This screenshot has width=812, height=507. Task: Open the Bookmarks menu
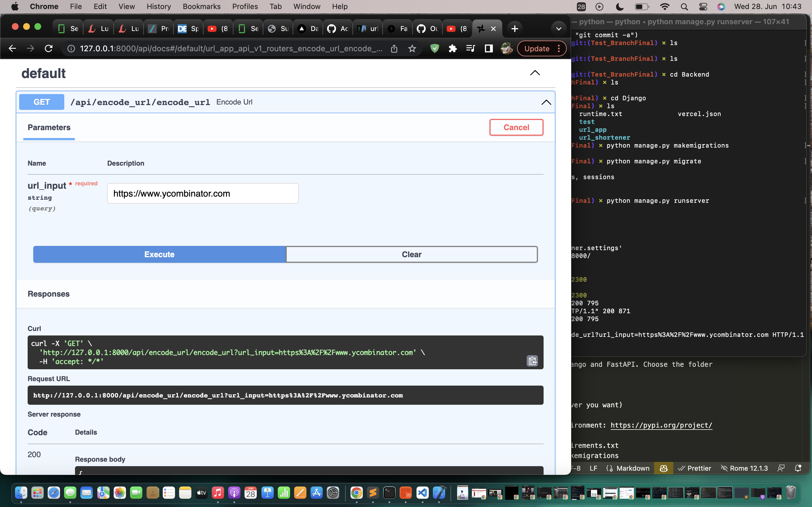pos(201,7)
